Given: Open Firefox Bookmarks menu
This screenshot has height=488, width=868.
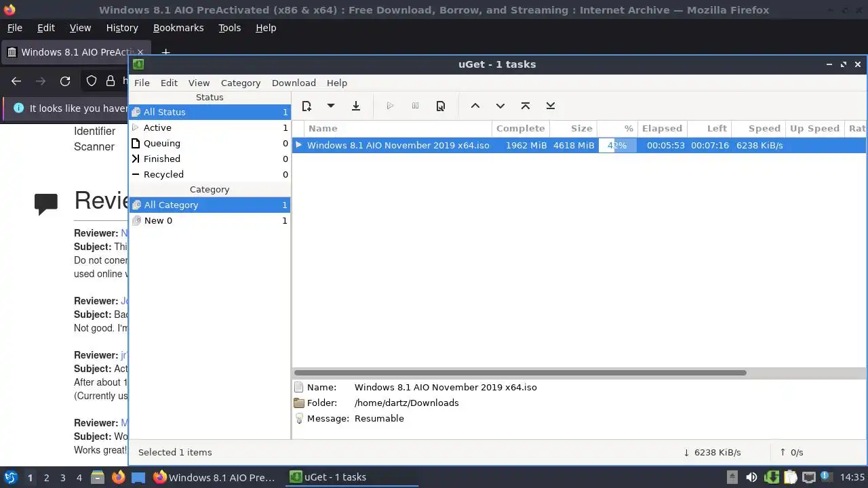Looking at the screenshot, I should (x=178, y=28).
